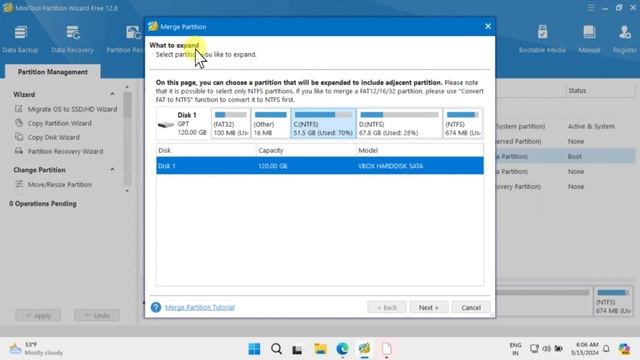Click the ENG IN language indicator
Image resolution: width=640 pixels, height=360 pixels.
point(516,349)
